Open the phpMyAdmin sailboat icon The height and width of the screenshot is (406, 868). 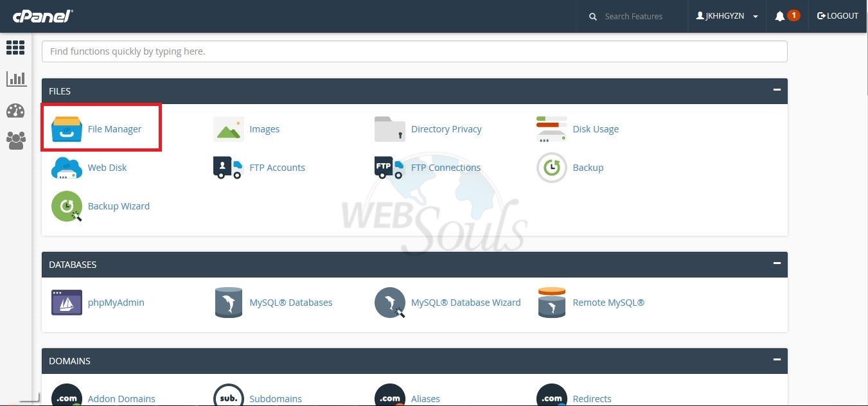67,303
